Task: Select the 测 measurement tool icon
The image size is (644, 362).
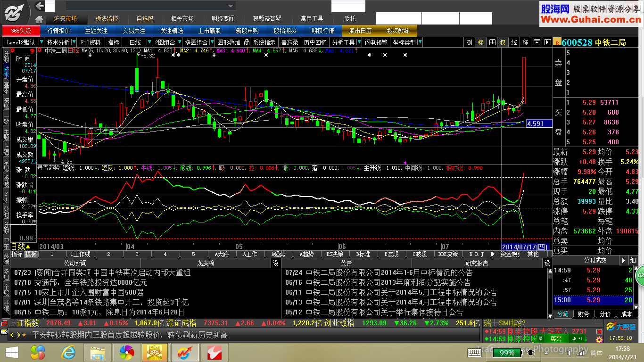Action: 469,42
